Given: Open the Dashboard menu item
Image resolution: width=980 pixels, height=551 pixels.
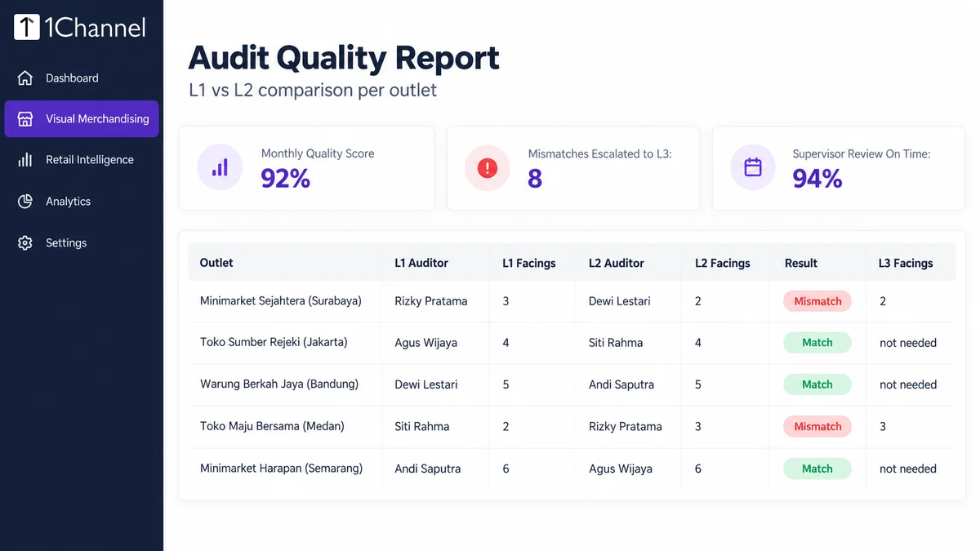Looking at the screenshot, I should tap(82, 78).
